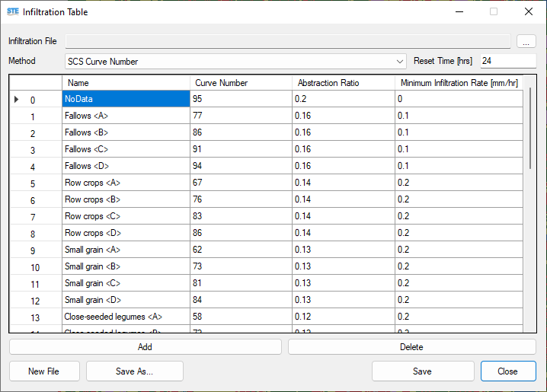Click the STE application icon in title bar
Viewport: 547px width, 392px height.
coord(13,11)
